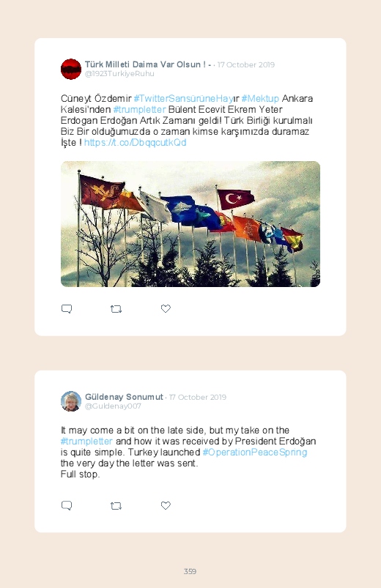Open Türk Milleti Daima Var Olsun profile name
381x588 pixels.
point(148,64)
